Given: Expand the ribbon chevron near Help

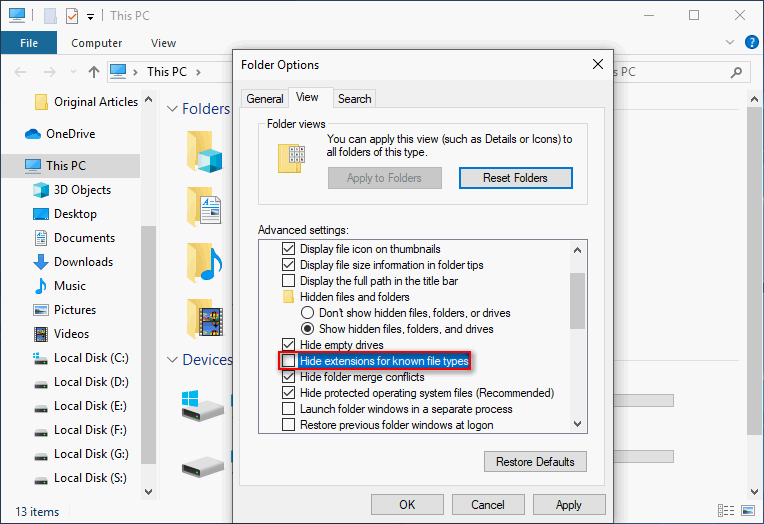Looking at the screenshot, I should (729, 42).
